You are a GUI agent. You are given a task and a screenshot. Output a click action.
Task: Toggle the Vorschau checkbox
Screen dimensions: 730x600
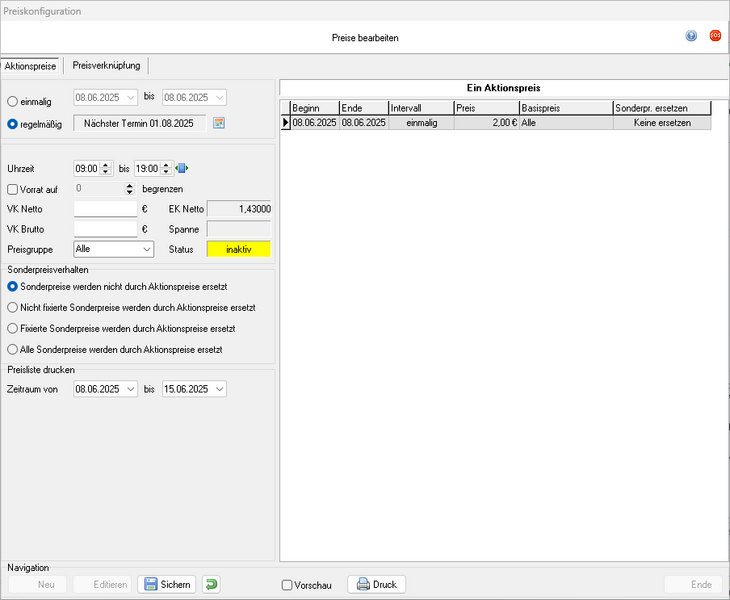287,585
